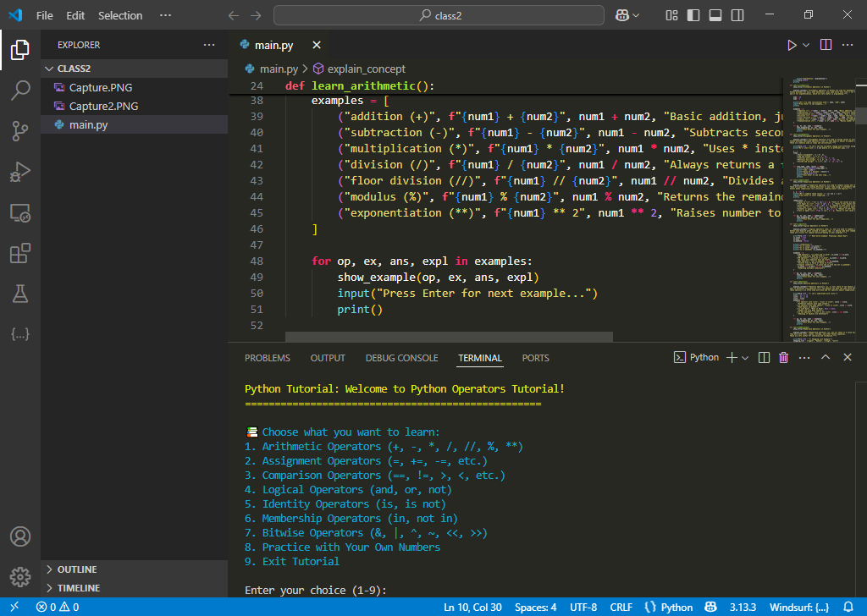
Task: Switch to the PORTS tab
Action: pyautogui.click(x=535, y=358)
